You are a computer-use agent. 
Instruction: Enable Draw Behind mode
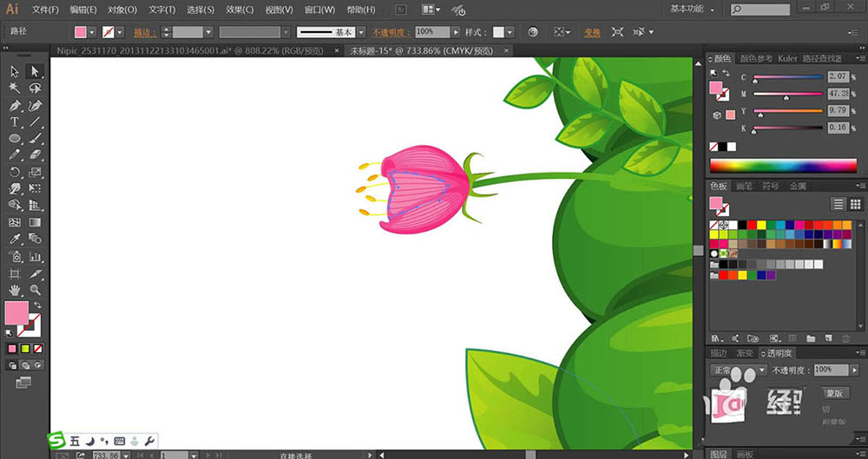pos(25,365)
